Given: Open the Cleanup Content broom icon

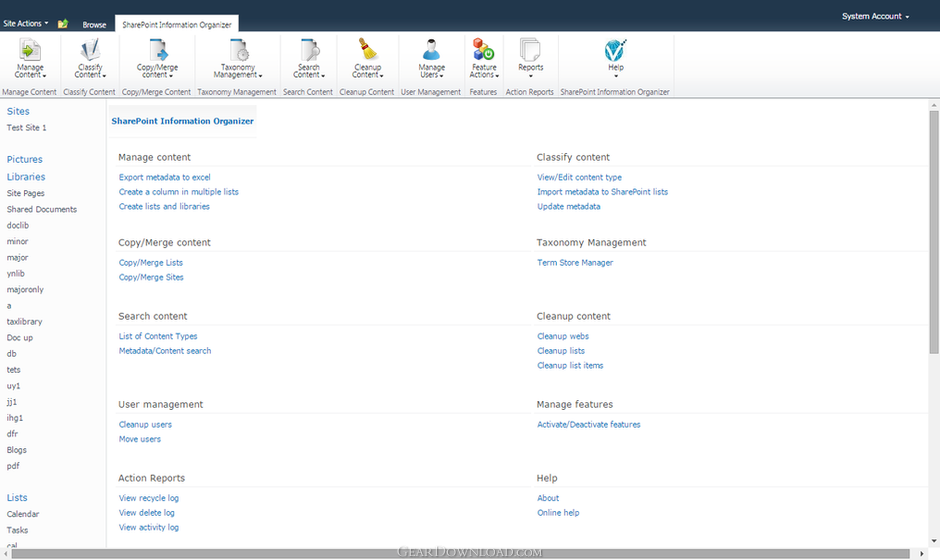Looking at the screenshot, I should (367, 49).
